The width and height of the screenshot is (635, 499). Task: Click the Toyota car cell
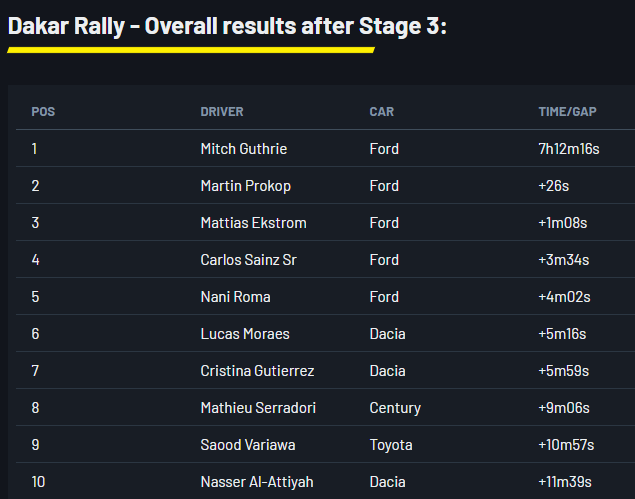(391, 445)
